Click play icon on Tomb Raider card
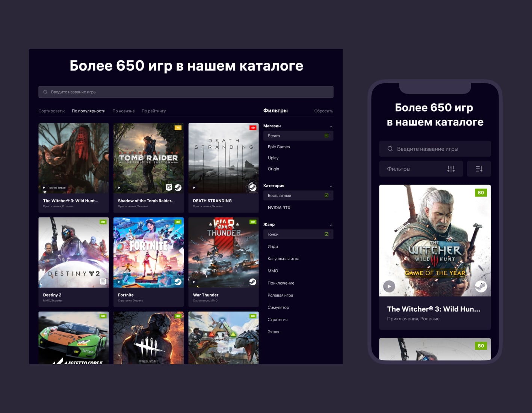The image size is (532, 413). (x=119, y=188)
